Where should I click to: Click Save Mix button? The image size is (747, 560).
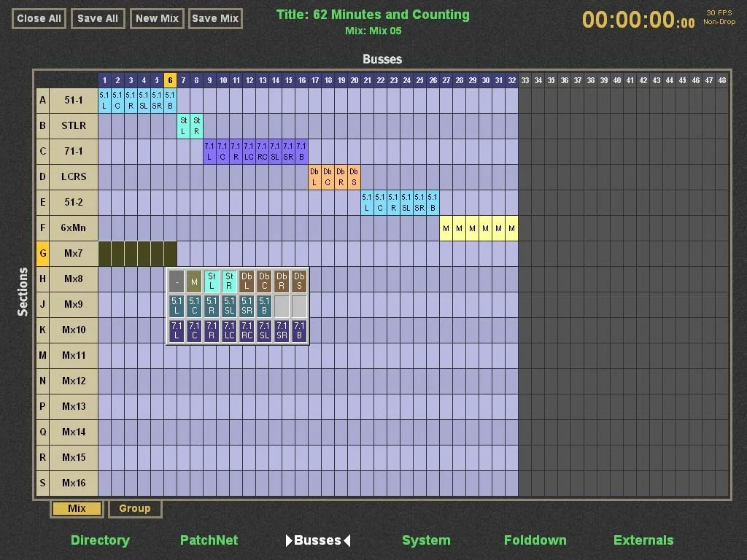tap(215, 18)
